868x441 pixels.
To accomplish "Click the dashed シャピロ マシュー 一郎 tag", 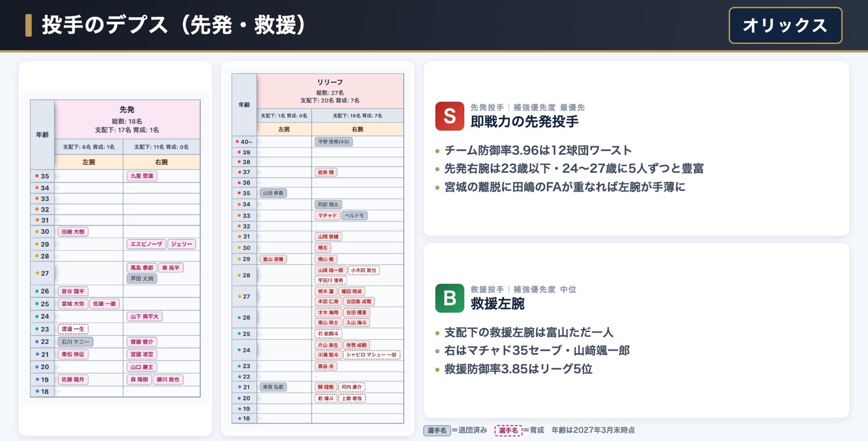I will pyautogui.click(x=372, y=355).
